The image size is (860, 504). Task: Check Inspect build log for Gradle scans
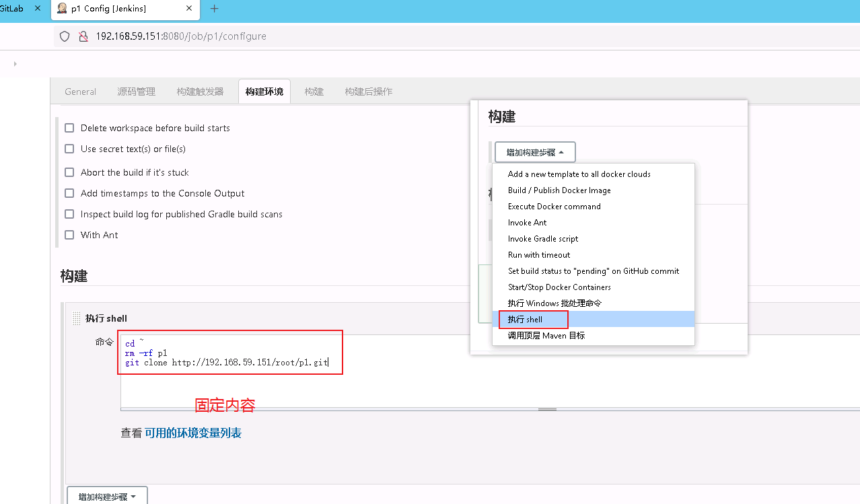[69, 214]
